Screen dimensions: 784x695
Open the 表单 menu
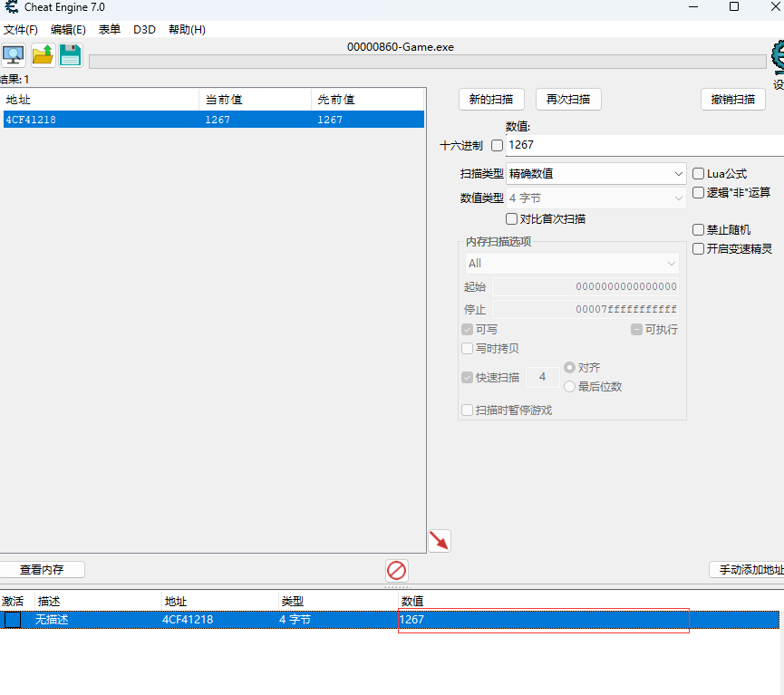[109, 30]
